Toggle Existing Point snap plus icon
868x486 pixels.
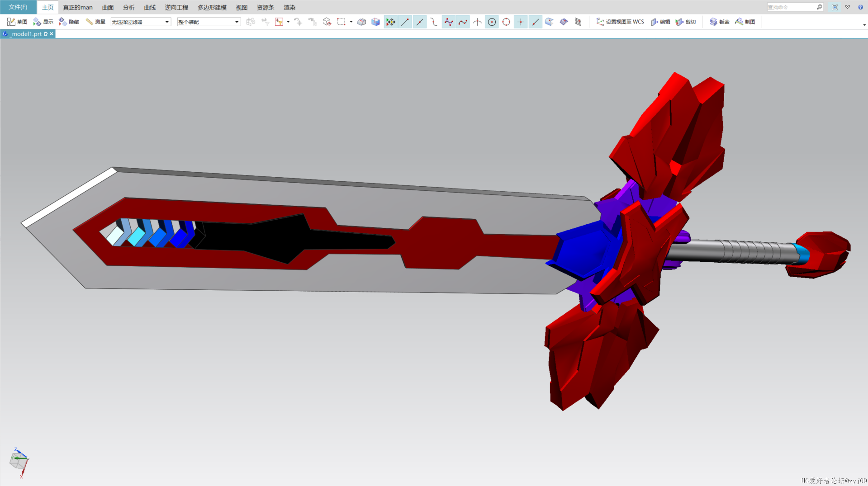(x=521, y=22)
